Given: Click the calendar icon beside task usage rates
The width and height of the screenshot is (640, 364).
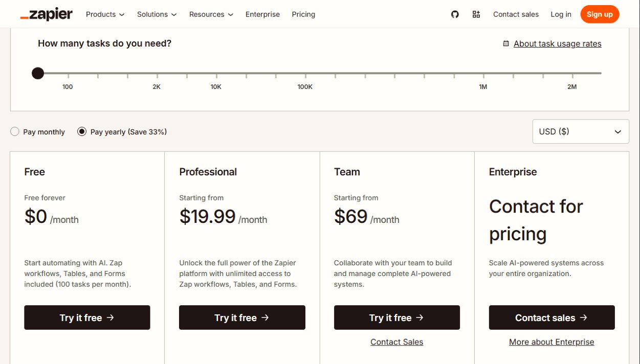Looking at the screenshot, I should click(506, 43).
